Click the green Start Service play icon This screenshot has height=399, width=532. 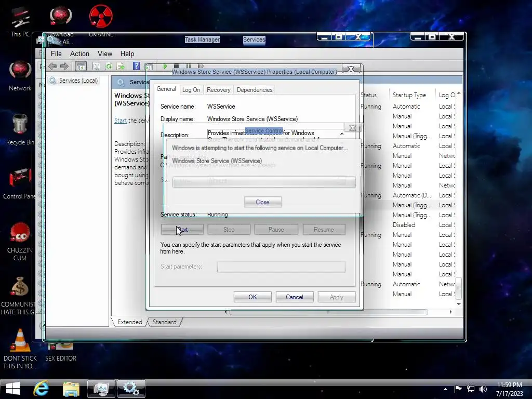(x=165, y=66)
